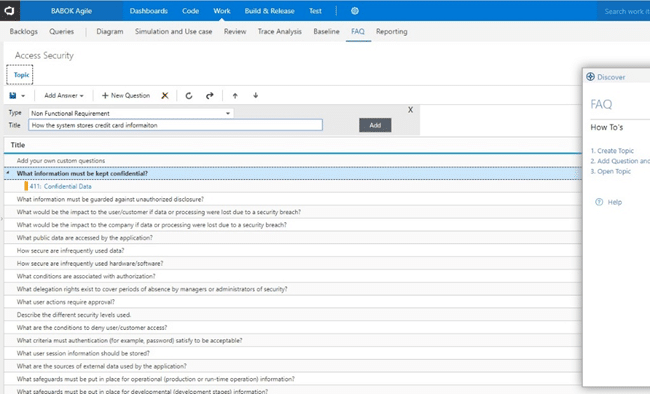
Task: Open the Baseline tab
Action: [x=326, y=32]
